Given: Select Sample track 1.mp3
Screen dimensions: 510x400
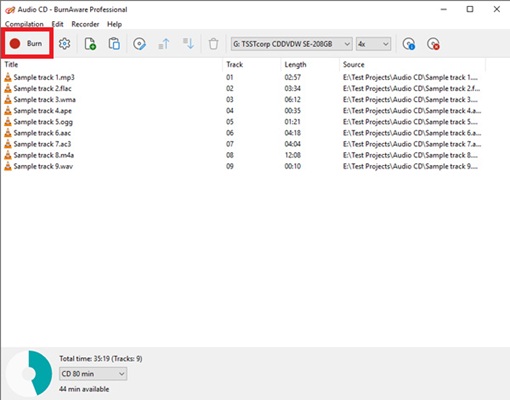Looking at the screenshot, I should point(44,77).
